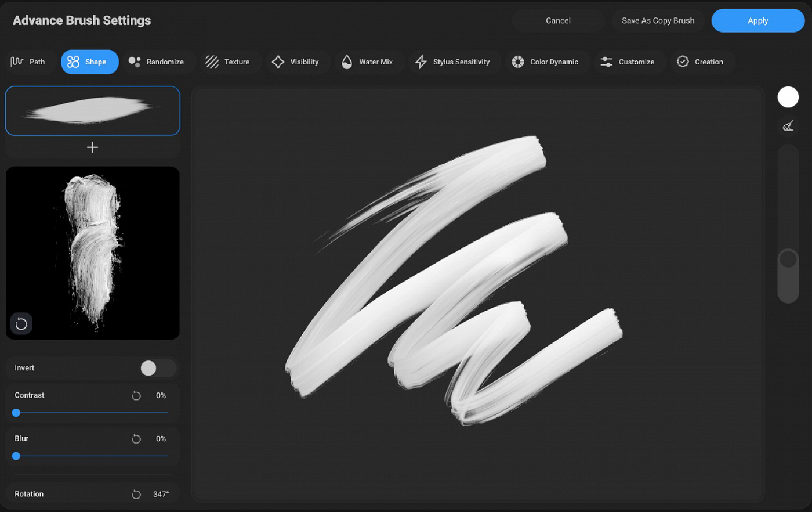The height and width of the screenshot is (512, 812).
Task: Open Stylus Sensitivity settings tab
Action: (454, 62)
